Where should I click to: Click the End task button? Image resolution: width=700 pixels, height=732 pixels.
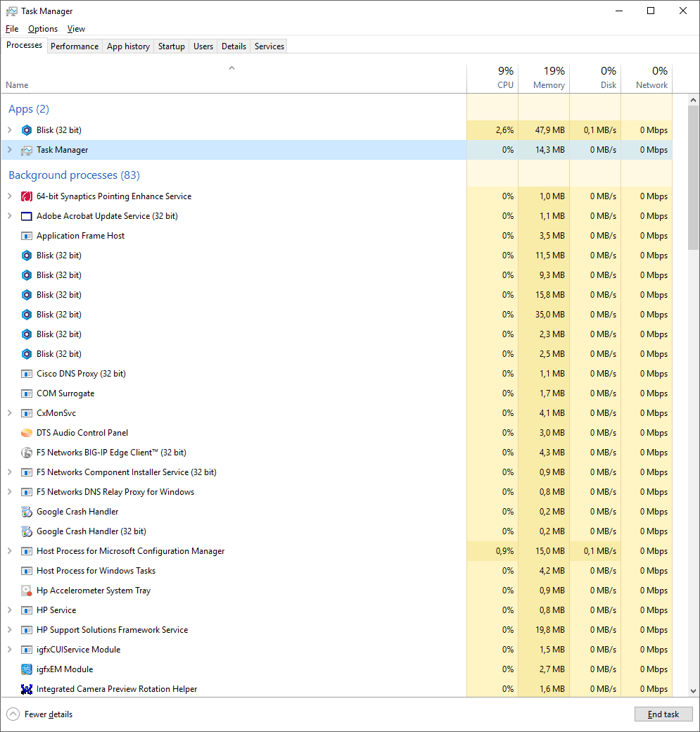663,714
